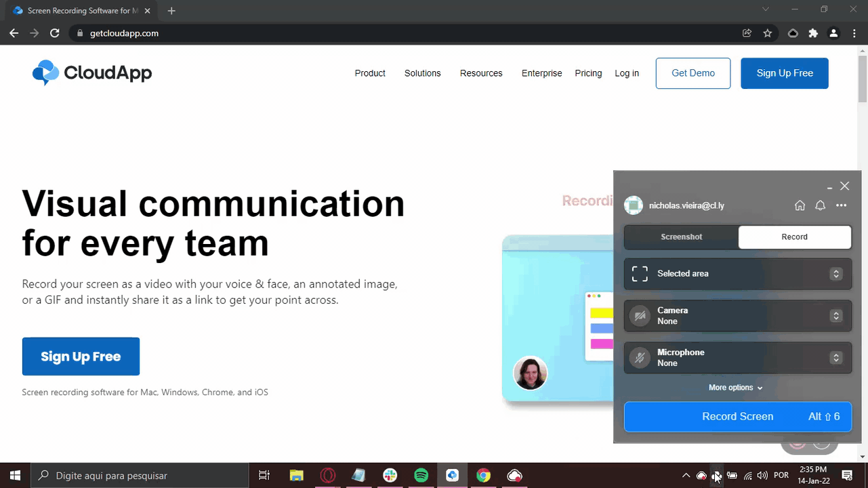Switch to the Record tab
868x488 pixels.
(x=794, y=237)
